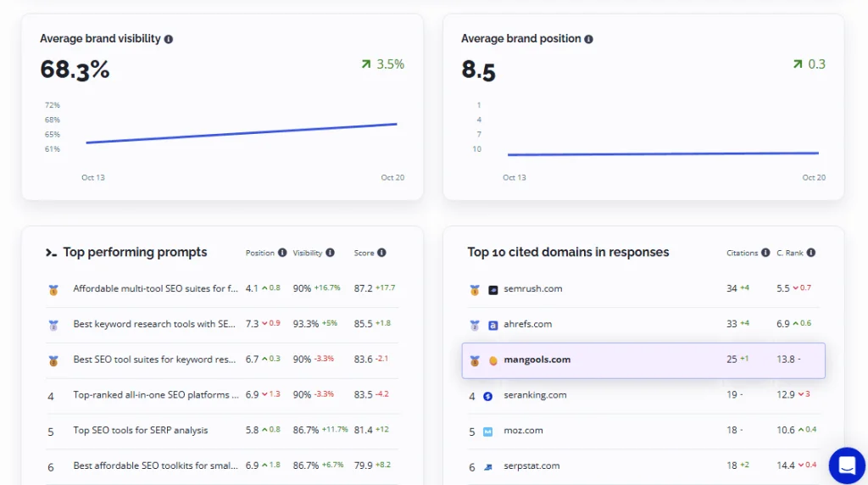Click the serpstat.com domain name
This screenshot has width=868, height=485.
pyautogui.click(x=531, y=465)
